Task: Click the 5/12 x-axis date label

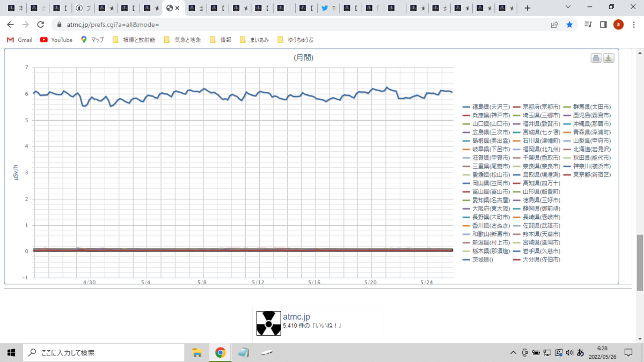Action: point(258,282)
